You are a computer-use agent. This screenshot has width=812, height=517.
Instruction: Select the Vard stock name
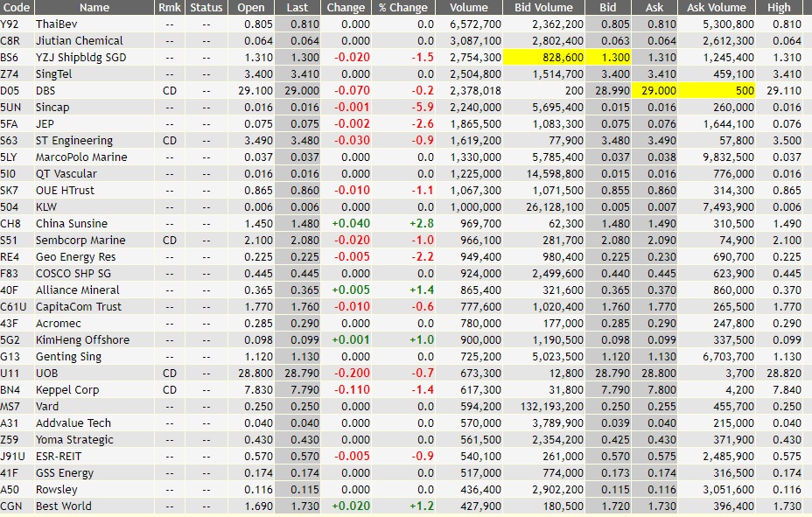coord(47,406)
